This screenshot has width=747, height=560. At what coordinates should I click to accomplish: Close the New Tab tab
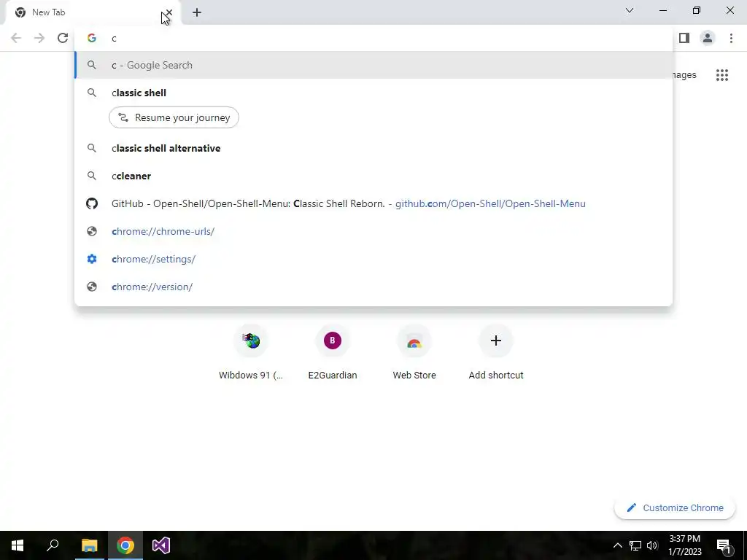(169, 12)
